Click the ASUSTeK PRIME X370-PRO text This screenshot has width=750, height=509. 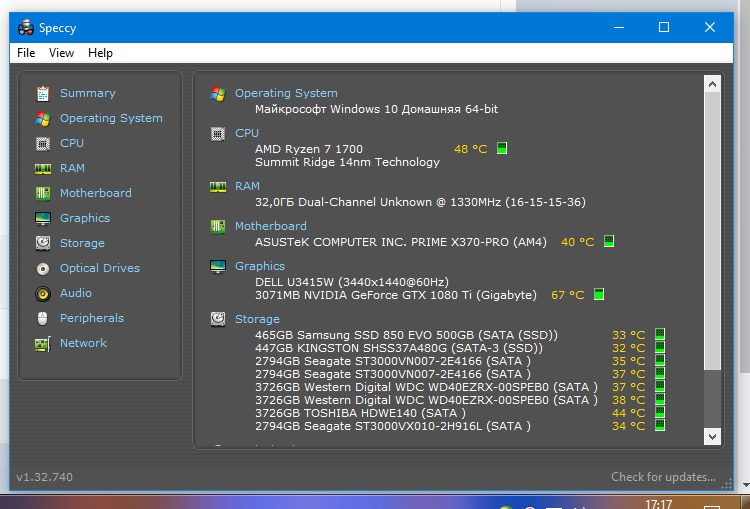point(401,242)
